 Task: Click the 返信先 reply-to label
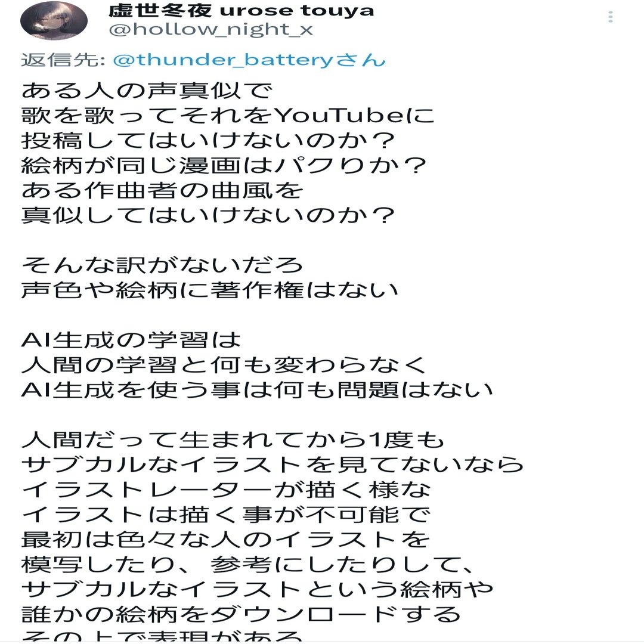click(x=64, y=60)
